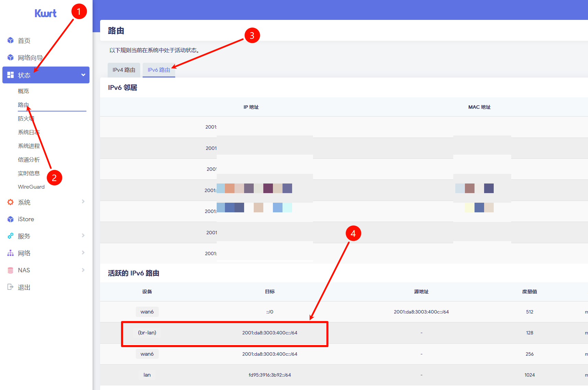588x390 pixels.
Task: Click the 系统 gear icon
Action: (10, 202)
